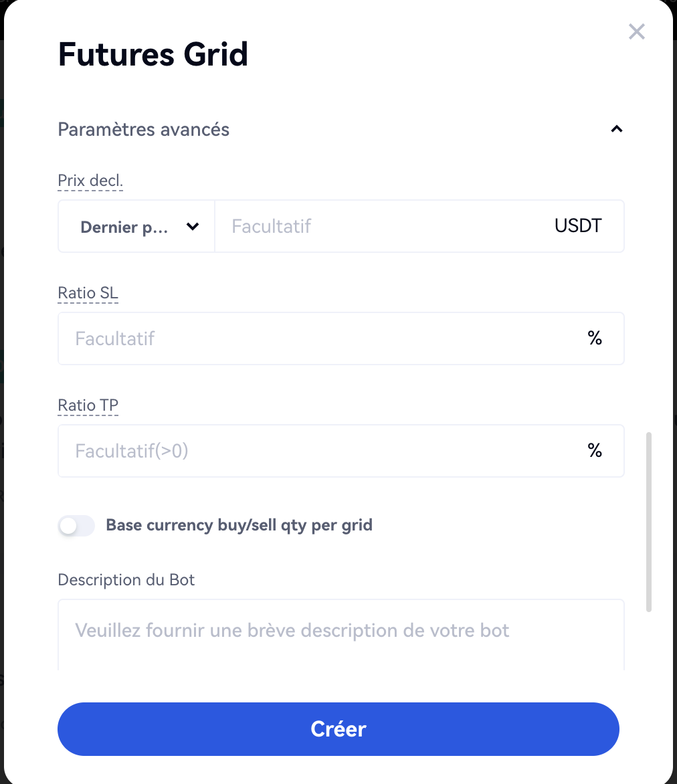
Task: Collapse the Paramètres avancés chevron arrow
Action: point(617,129)
